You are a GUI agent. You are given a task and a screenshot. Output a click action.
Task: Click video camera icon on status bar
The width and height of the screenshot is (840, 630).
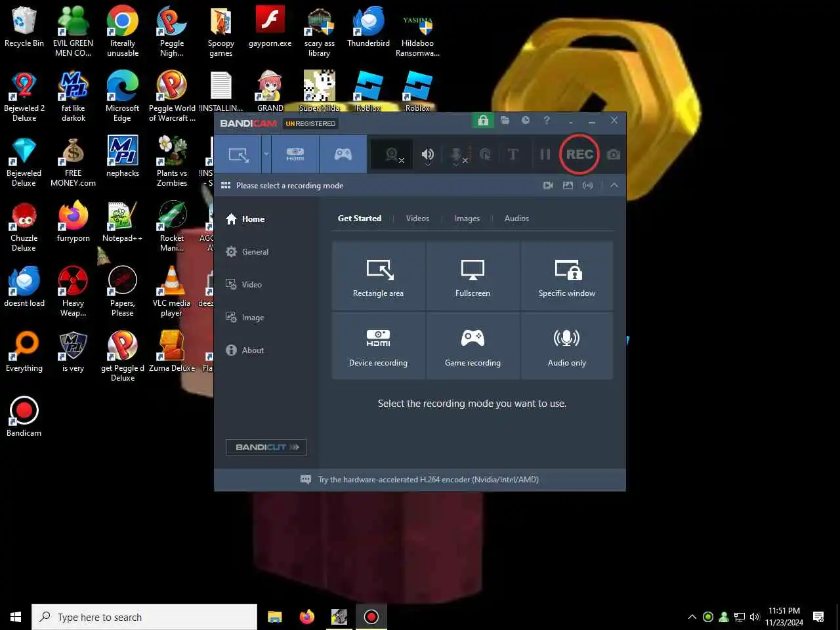click(x=548, y=186)
